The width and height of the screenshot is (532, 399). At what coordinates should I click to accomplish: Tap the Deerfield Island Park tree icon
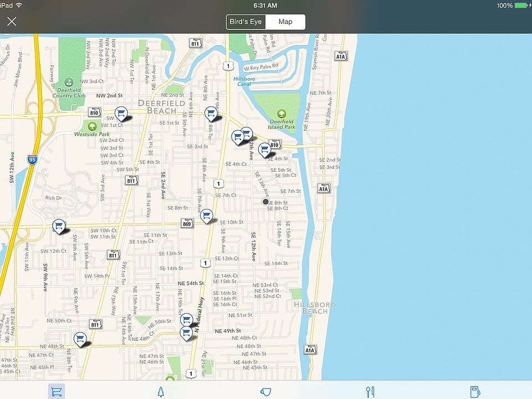(282, 114)
